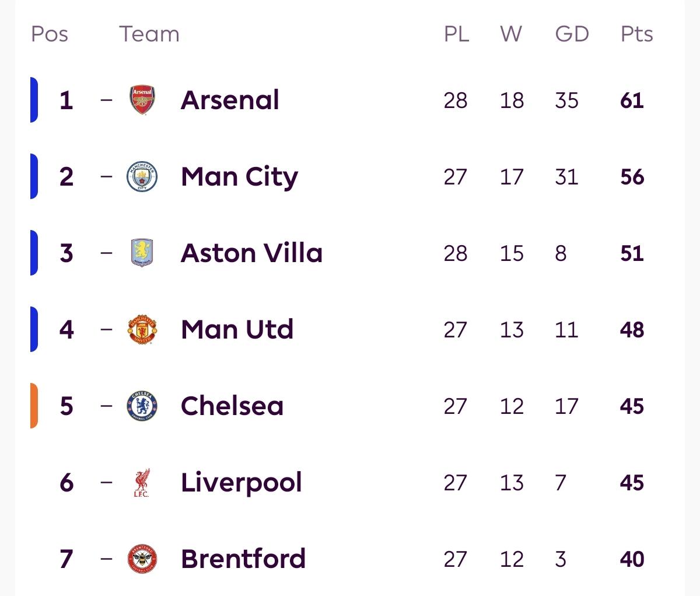The width and height of the screenshot is (700, 596).
Task: Click the Liverpool club crest
Action: (x=141, y=482)
